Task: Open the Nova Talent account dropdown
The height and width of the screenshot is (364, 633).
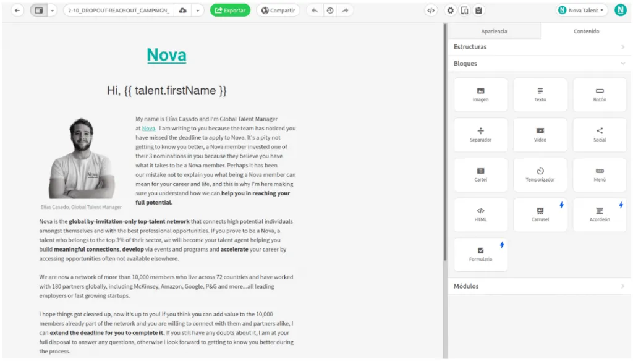Action: 582,11
